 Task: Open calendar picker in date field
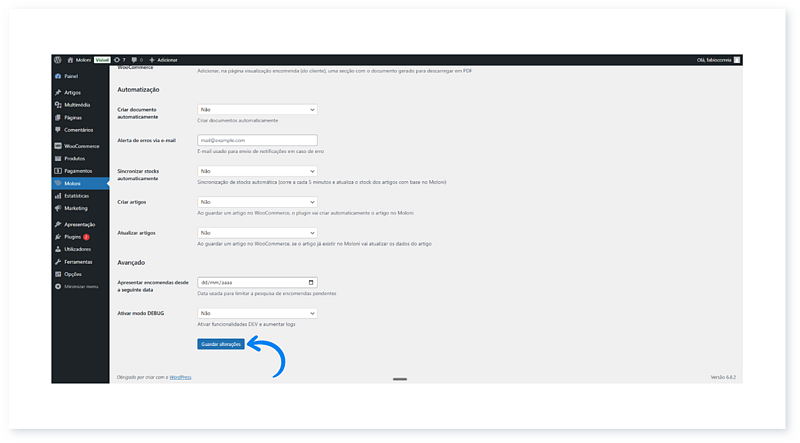click(312, 282)
